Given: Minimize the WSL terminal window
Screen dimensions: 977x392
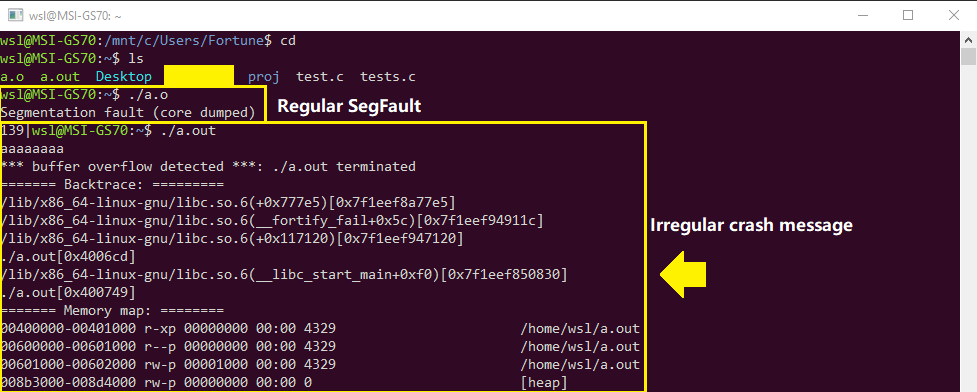Looking at the screenshot, I should coord(863,15).
